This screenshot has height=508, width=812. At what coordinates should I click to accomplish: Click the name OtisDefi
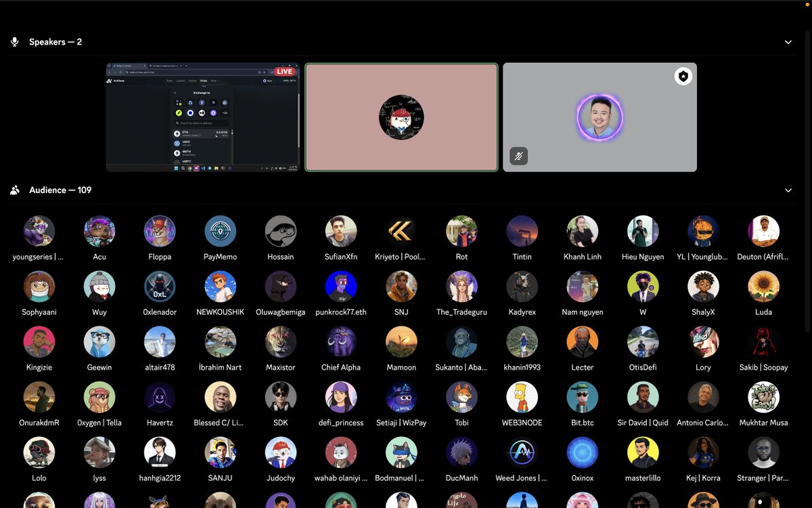pyautogui.click(x=643, y=368)
